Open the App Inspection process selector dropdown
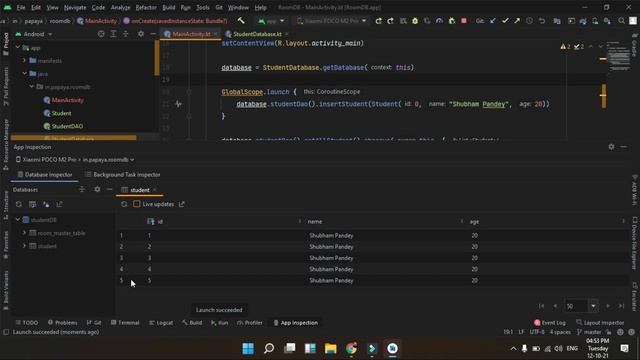The height and width of the screenshot is (360, 640). click(75, 160)
